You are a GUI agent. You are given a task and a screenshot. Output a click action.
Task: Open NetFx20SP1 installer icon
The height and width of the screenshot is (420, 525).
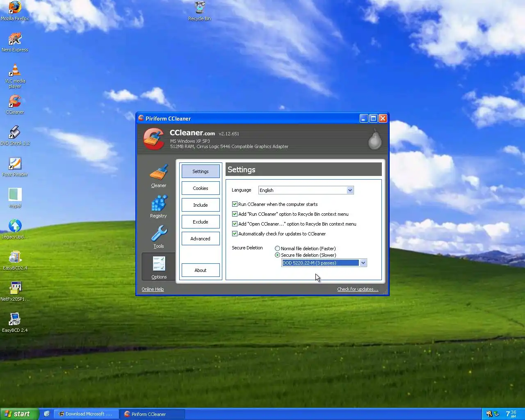coord(15,292)
